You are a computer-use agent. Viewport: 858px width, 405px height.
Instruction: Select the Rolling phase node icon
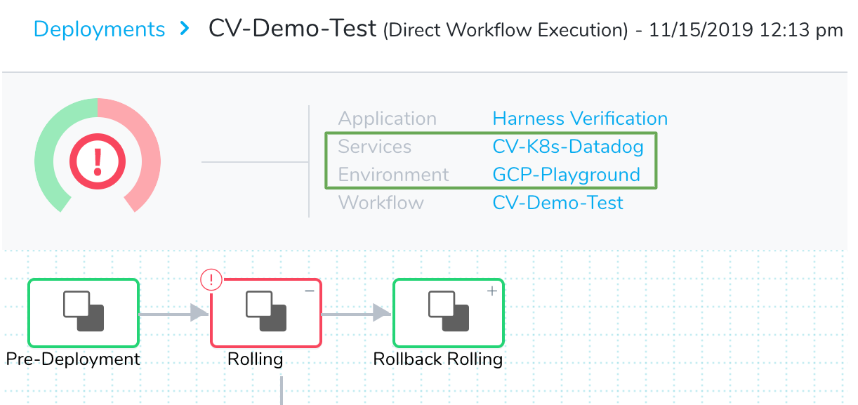pyautogui.click(x=266, y=313)
